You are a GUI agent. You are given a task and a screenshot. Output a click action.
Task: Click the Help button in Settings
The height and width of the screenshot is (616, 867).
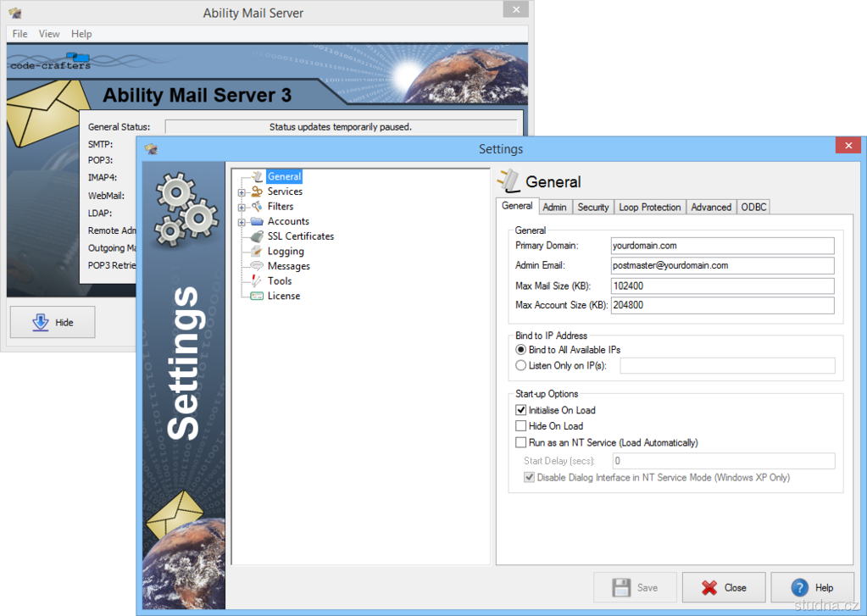coord(812,587)
